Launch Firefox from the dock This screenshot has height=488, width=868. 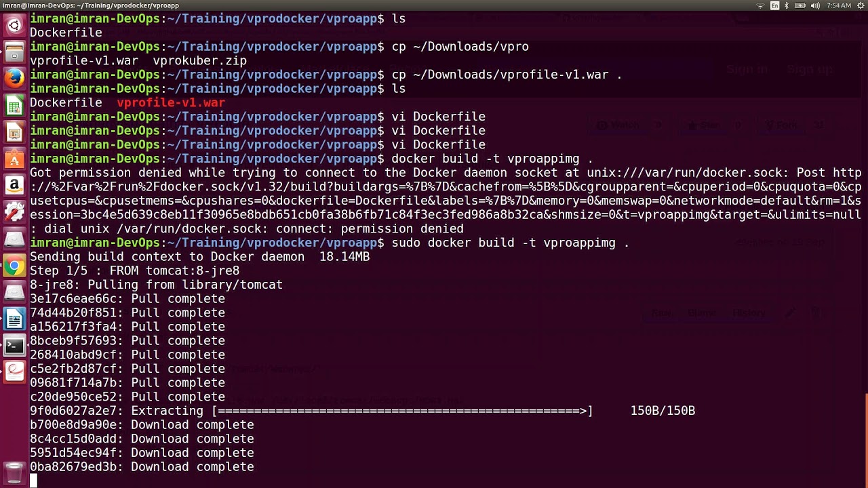pyautogui.click(x=14, y=79)
